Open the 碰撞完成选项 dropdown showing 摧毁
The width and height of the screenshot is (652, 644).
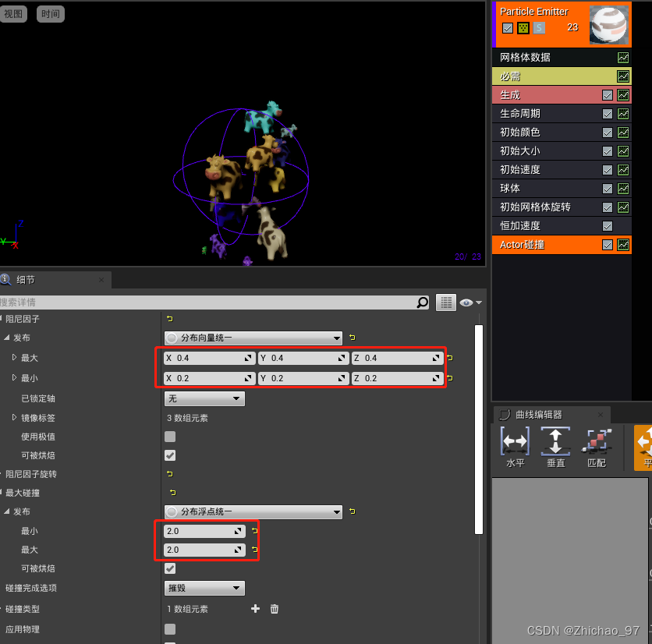coord(204,588)
